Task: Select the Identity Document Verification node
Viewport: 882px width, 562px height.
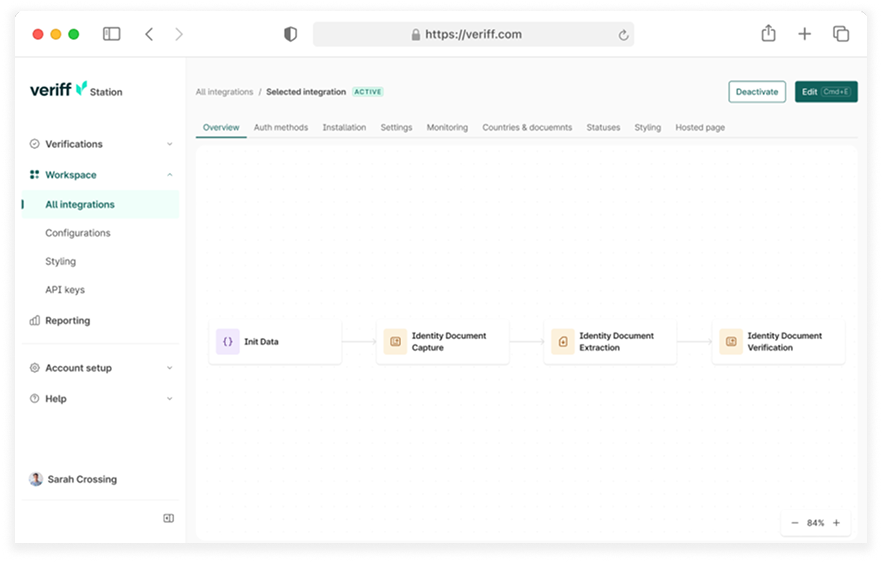Action: click(x=778, y=341)
